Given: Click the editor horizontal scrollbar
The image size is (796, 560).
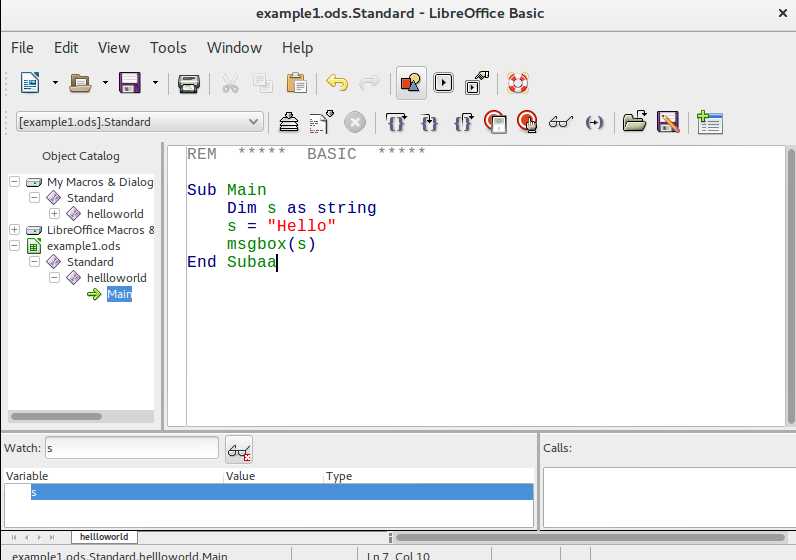Looking at the screenshot, I should [590, 537].
